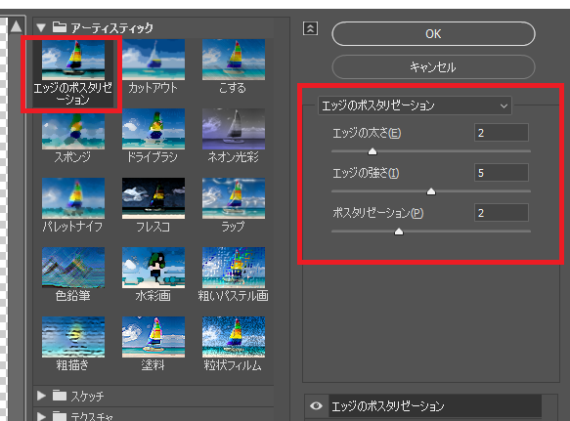Choose the フレスコ filter thumbnail

click(153, 199)
